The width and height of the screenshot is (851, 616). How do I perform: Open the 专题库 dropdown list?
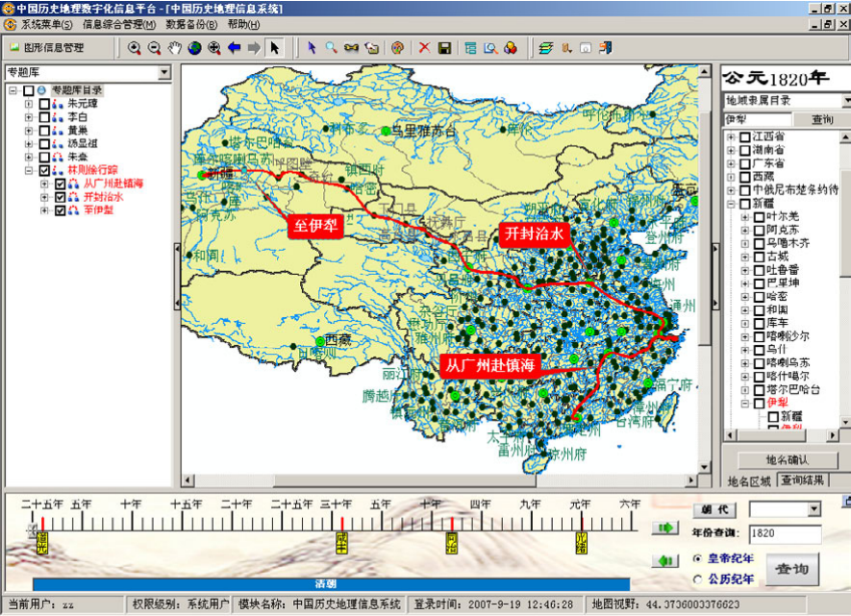coord(164,72)
